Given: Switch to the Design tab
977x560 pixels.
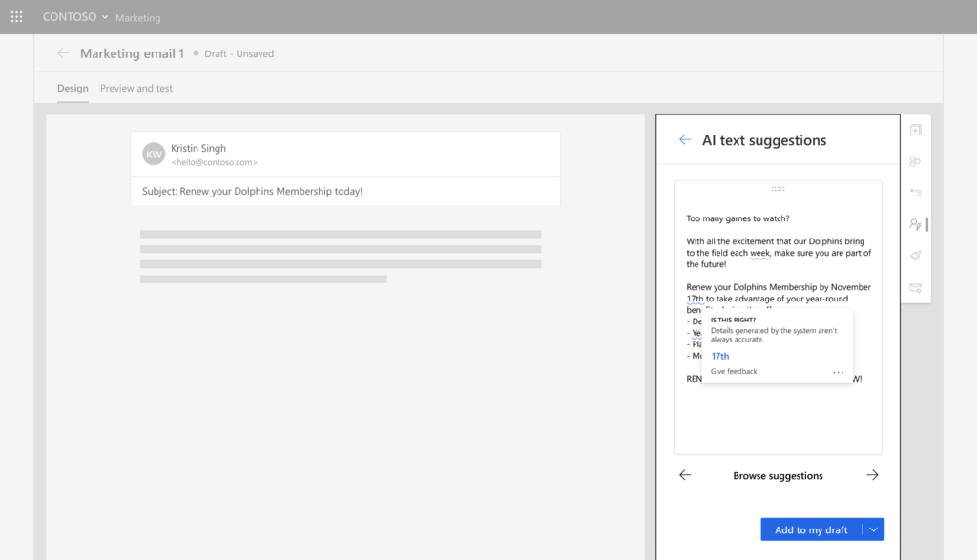Looking at the screenshot, I should (73, 89).
